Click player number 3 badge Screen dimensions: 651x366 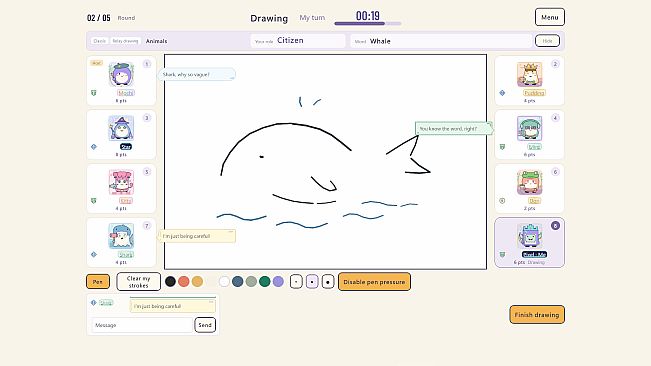click(147, 118)
